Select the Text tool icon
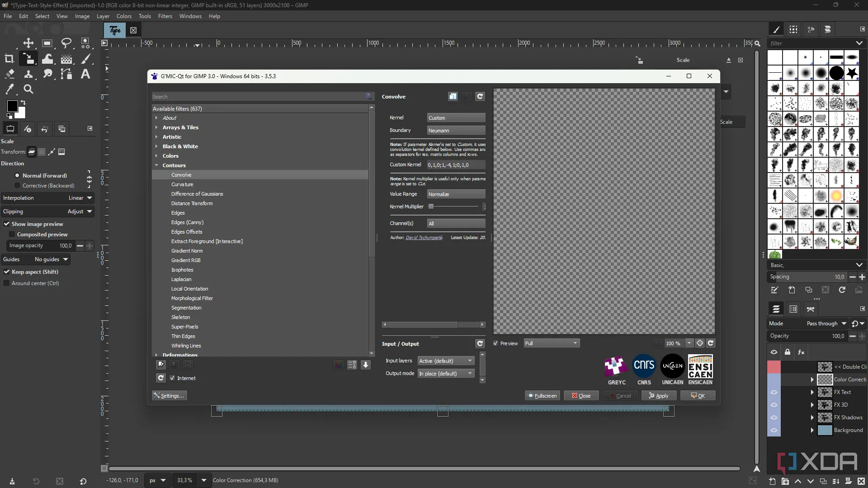The image size is (868, 488). 85,74
